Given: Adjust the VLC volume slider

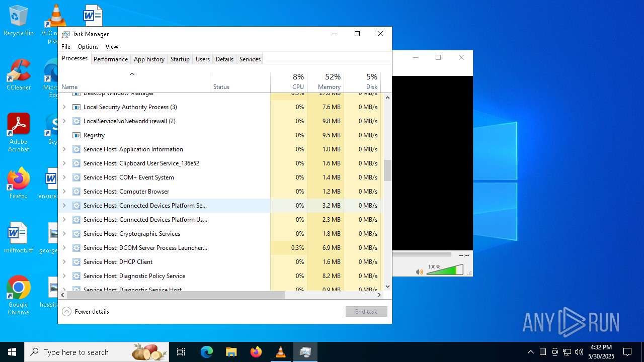Looking at the screenshot, I should click(x=445, y=270).
